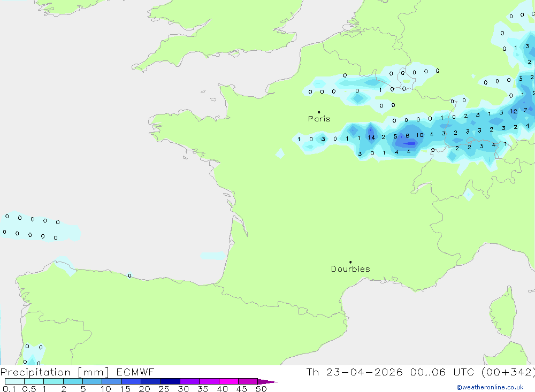Click the Paris city label

pos(319,119)
